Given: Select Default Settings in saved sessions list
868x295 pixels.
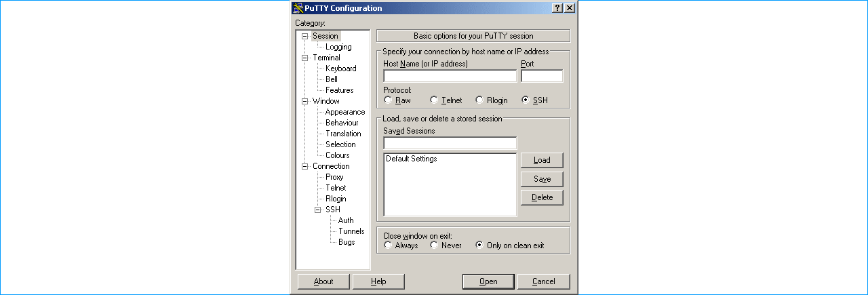Looking at the screenshot, I should point(412,159).
